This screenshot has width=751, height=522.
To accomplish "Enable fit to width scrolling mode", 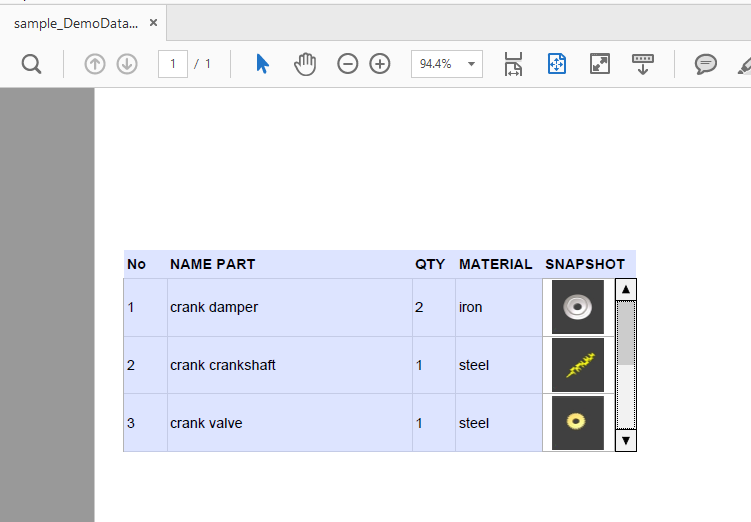I will 513,64.
